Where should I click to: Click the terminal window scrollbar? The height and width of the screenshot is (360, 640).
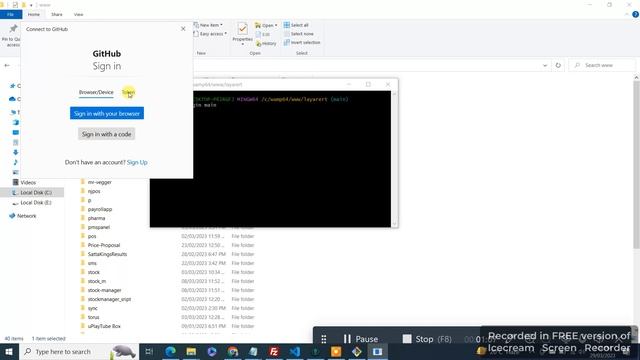[394, 159]
